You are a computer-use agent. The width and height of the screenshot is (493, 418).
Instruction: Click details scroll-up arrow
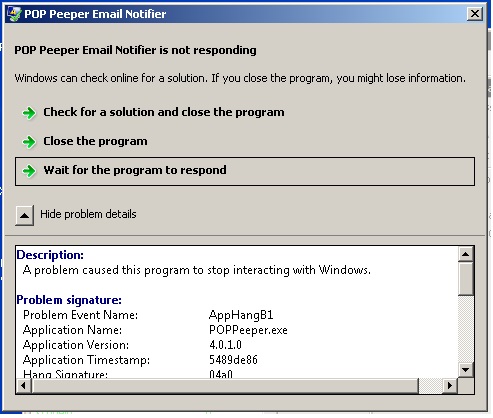click(466, 255)
